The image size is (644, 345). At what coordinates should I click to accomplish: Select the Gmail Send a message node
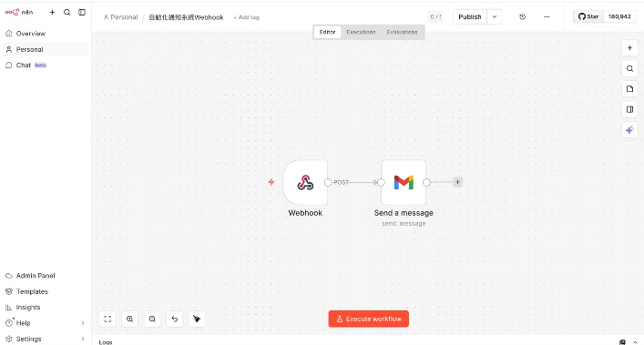(404, 183)
